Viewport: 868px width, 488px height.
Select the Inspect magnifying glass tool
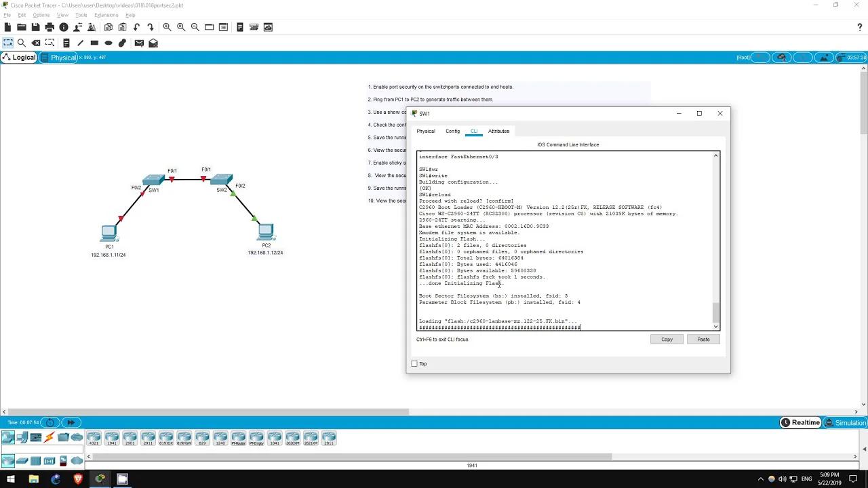point(22,43)
